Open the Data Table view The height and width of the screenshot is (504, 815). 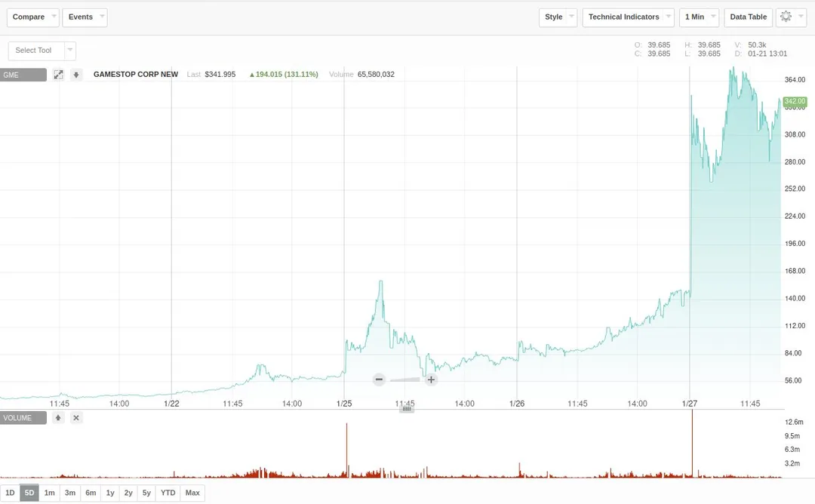748,17
